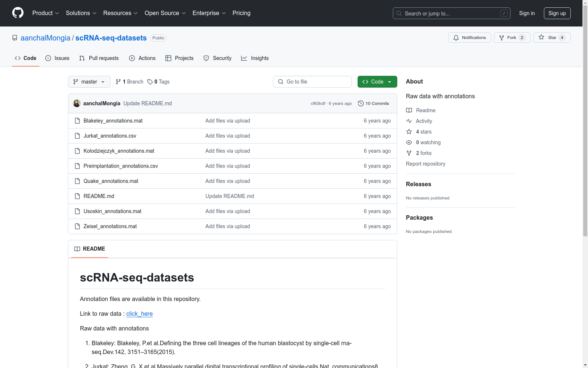Click file icon for Kolodziejczyk_annotations.mat
The height and width of the screenshot is (368, 588).
[77, 151]
